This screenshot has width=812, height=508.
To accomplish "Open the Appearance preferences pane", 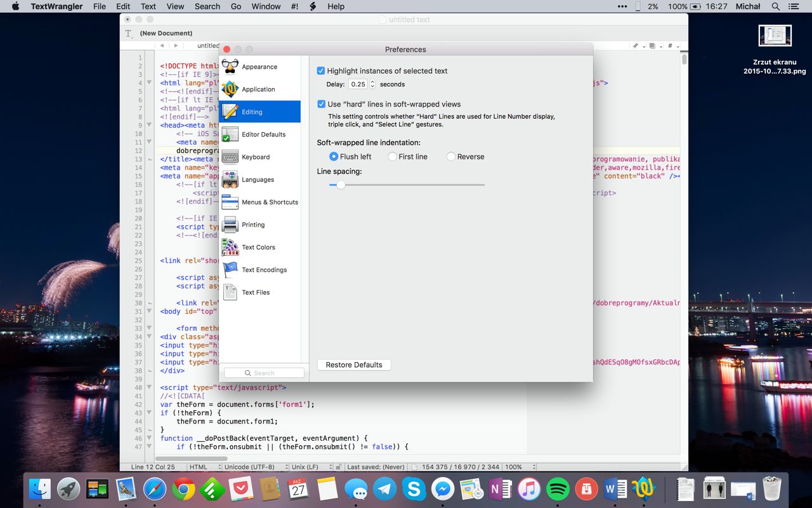I will pyautogui.click(x=259, y=67).
